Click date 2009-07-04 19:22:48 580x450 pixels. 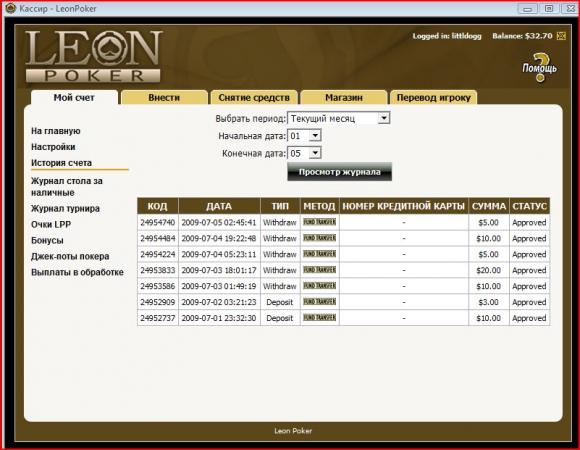(x=219, y=238)
